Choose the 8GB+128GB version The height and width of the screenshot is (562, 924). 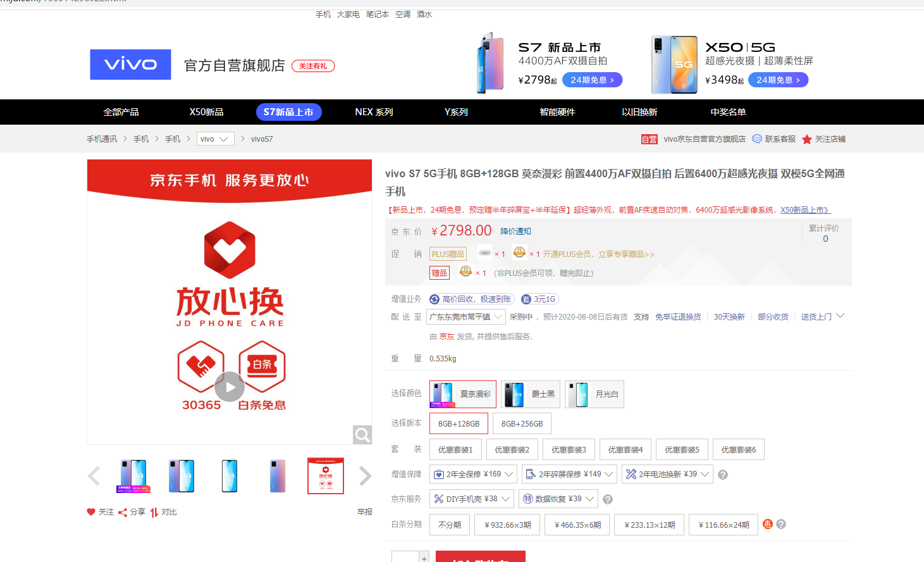pos(459,423)
